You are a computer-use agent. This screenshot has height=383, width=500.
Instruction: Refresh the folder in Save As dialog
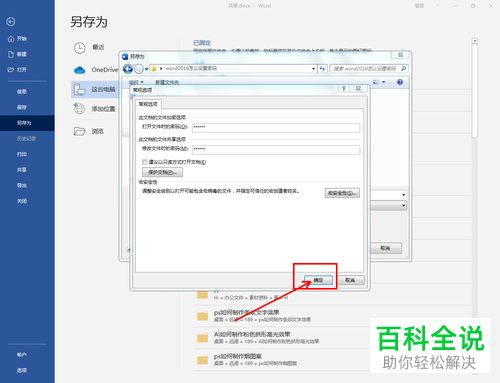[x=322, y=69]
